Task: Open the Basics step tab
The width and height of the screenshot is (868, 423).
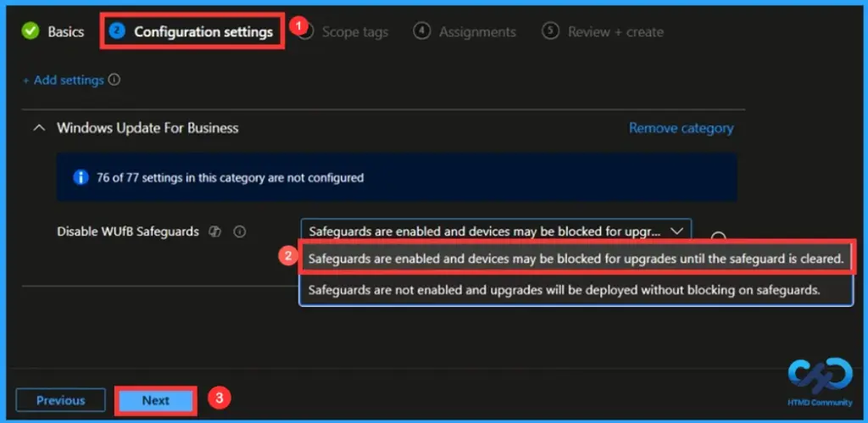Action: coord(53,31)
